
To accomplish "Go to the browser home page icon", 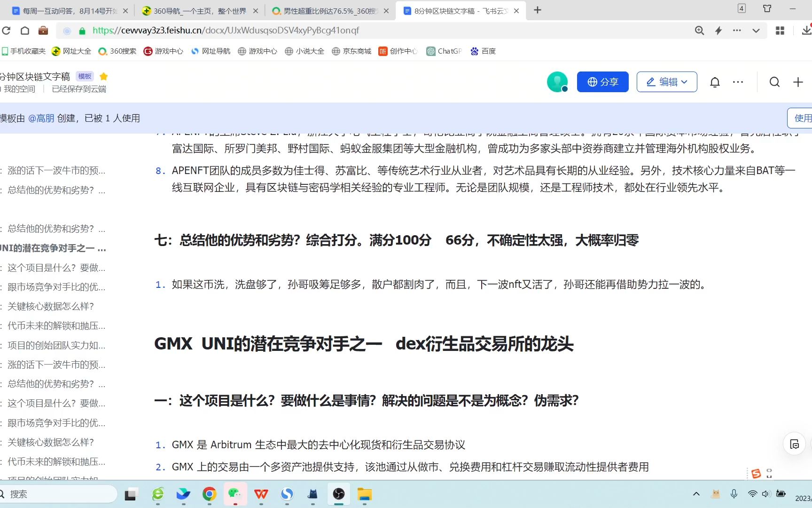I will (x=25, y=31).
